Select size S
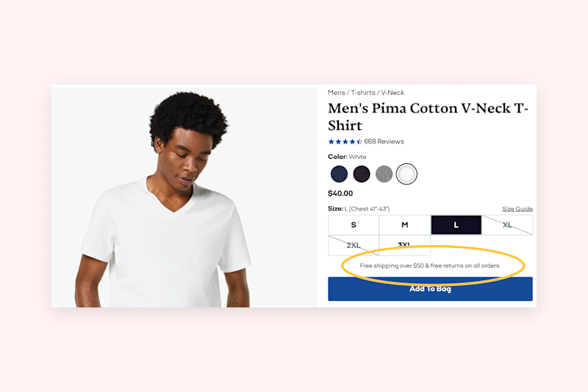Image resolution: width=588 pixels, height=392 pixels. click(x=354, y=225)
